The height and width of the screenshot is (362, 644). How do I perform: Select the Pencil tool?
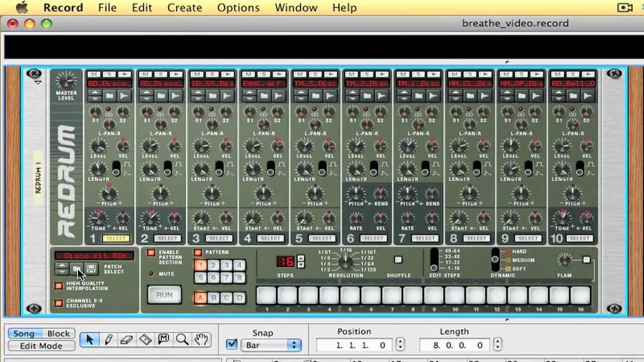point(108,340)
